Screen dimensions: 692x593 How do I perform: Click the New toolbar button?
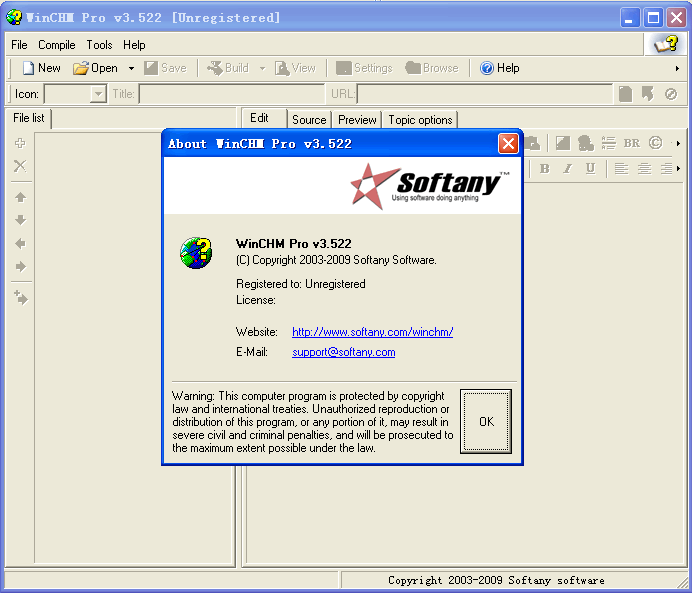click(x=41, y=68)
